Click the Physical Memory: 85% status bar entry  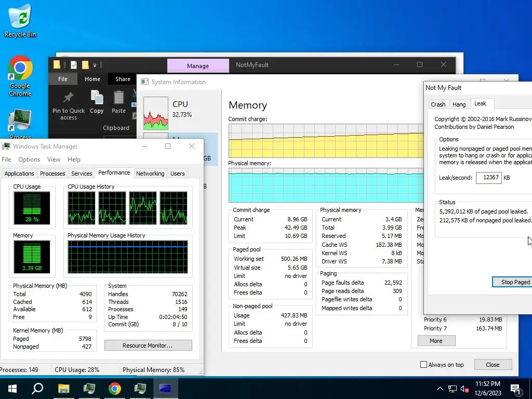click(154, 370)
